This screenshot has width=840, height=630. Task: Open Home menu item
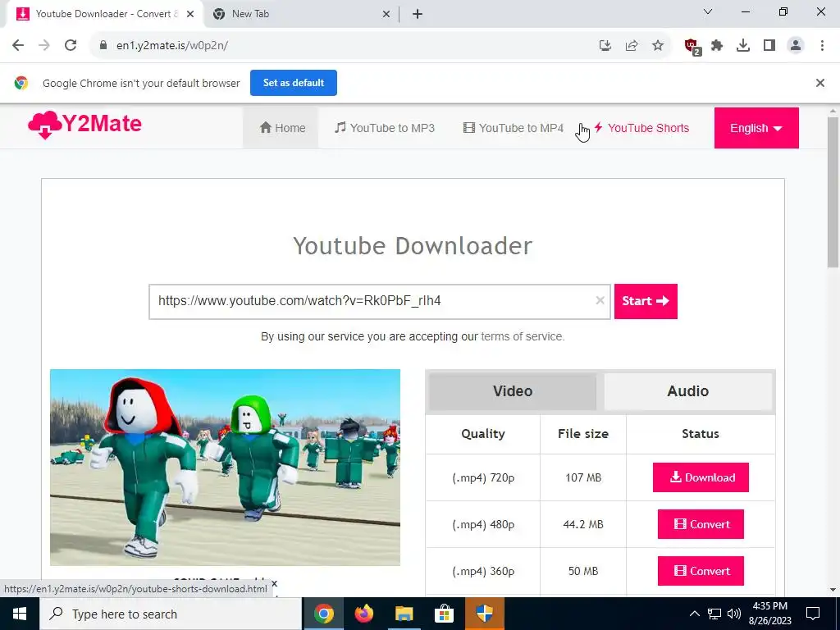click(282, 128)
